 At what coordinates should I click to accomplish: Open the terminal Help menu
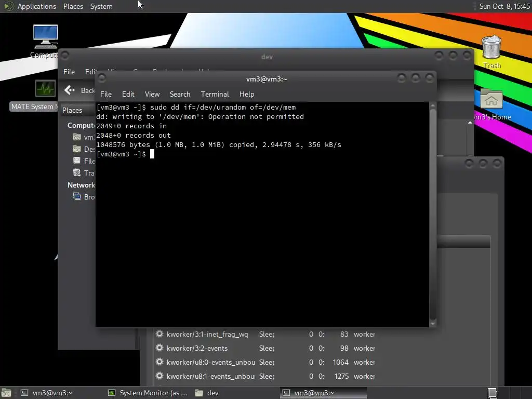pyautogui.click(x=247, y=94)
